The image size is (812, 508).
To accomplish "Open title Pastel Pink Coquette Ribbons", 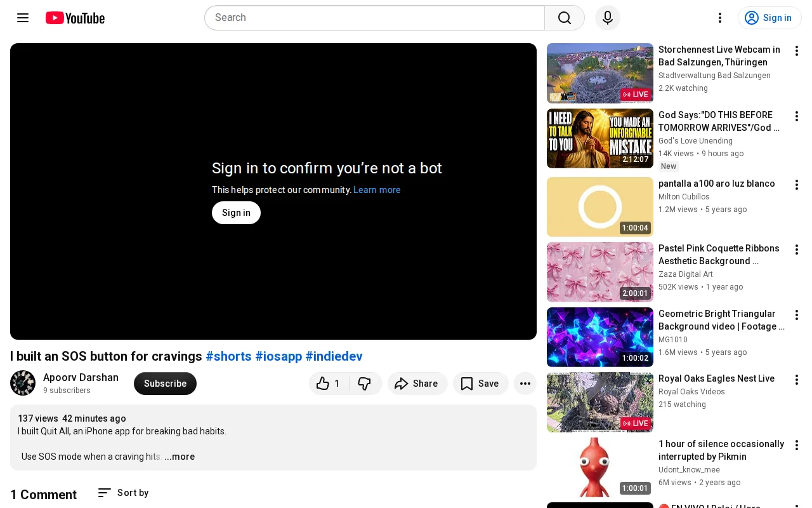I will [x=719, y=255].
